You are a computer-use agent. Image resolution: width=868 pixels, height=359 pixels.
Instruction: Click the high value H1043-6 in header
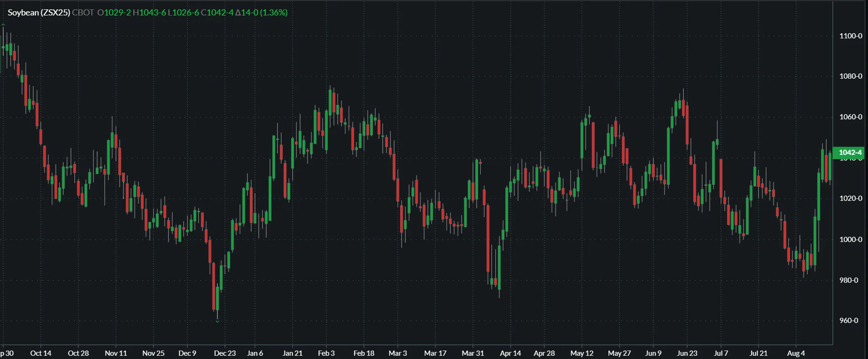click(149, 13)
